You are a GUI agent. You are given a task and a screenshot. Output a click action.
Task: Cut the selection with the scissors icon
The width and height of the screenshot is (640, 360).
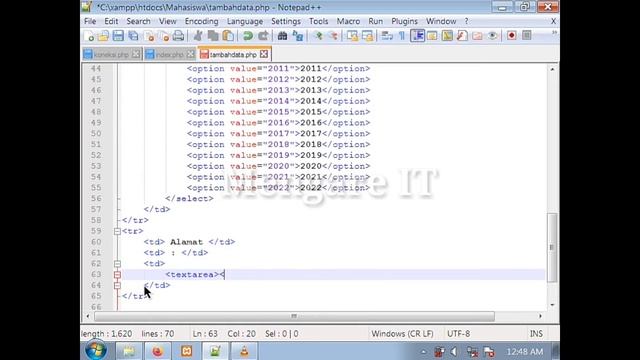point(198,36)
